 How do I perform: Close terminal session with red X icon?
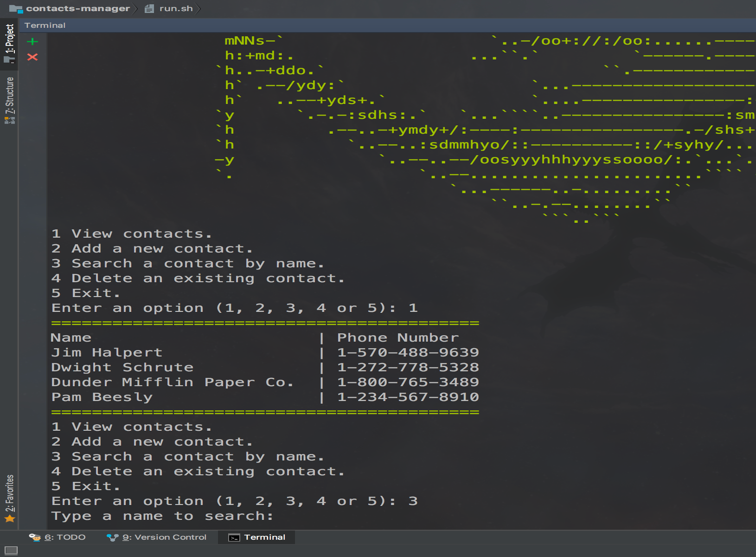32,57
